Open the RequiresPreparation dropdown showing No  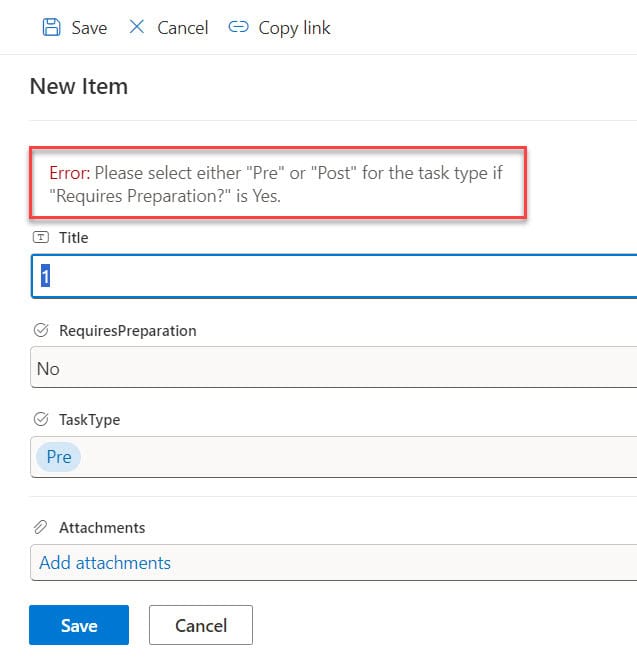pyautogui.click(x=334, y=367)
